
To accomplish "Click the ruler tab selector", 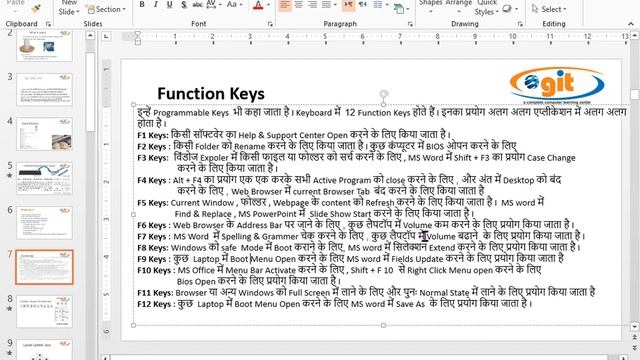I will pos(106,36).
